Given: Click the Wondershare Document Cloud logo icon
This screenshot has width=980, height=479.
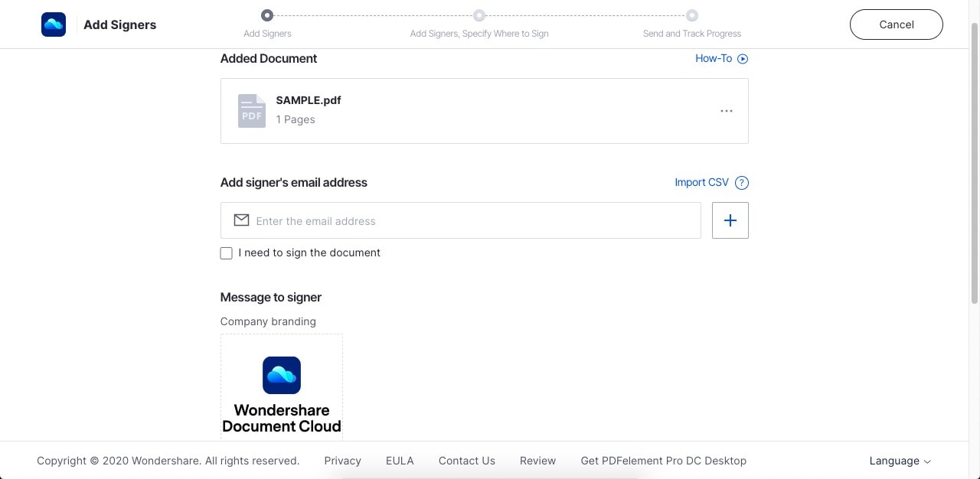Looking at the screenshot, I should pyautogui.click(x=54, y=24).
